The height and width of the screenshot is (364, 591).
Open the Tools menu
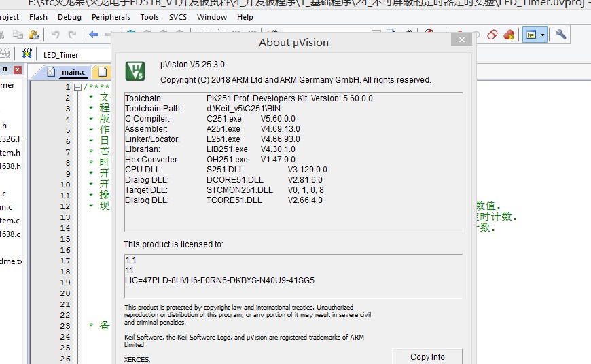click(149, 17)
